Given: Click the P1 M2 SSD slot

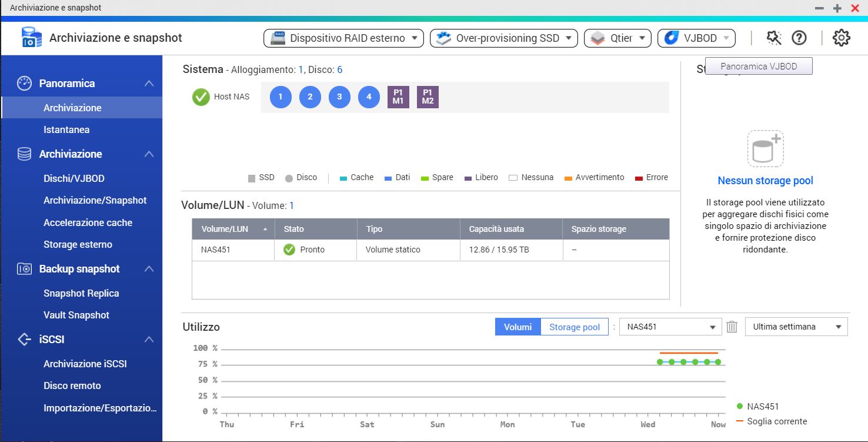Looking at the screenshot, I should (428, 97).
